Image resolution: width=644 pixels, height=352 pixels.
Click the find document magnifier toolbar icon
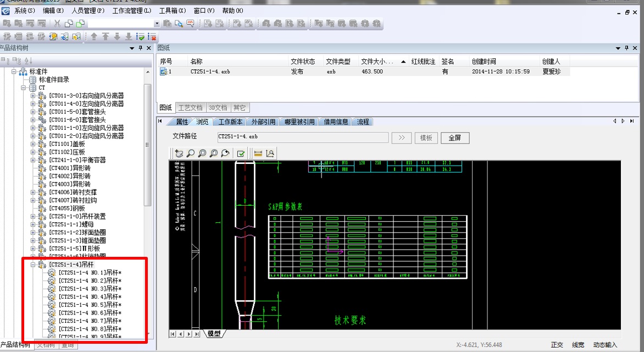pyautogui.click(x=179, y=24)
